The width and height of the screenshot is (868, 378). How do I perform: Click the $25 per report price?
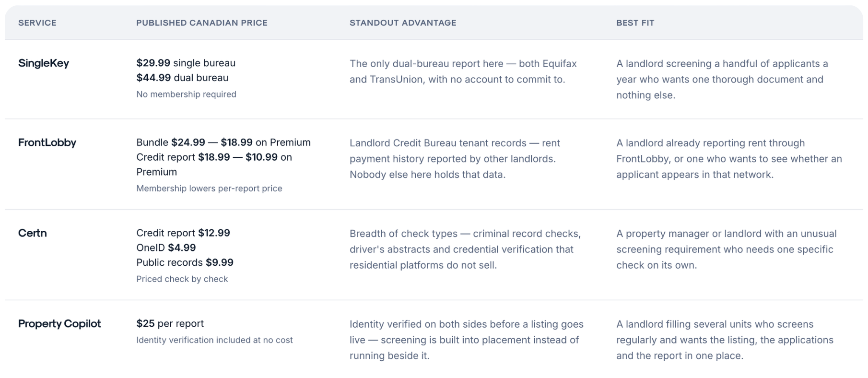170,324
